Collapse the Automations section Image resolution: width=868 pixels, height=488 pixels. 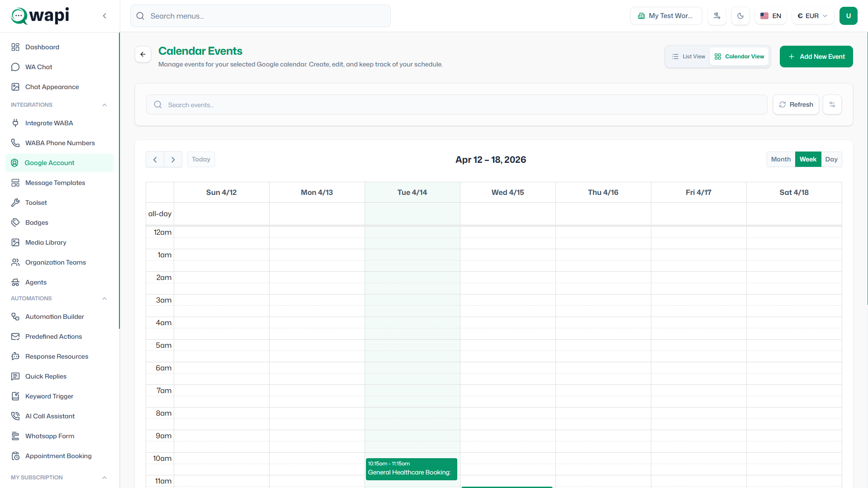click(x=104, y=298)
